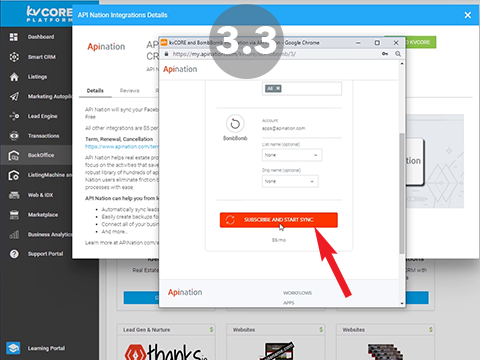Expand the Drip name dropdown
Viewport: 480px width, 360px height.
tap(290, 181)
